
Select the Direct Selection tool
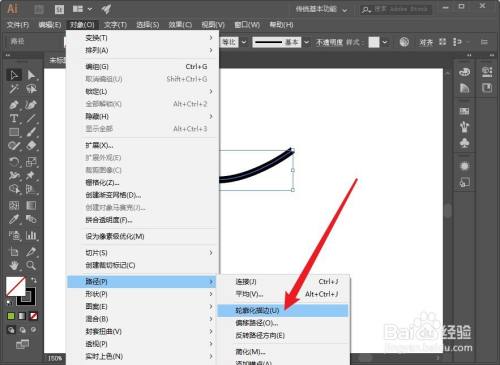(x=31, y=75)
